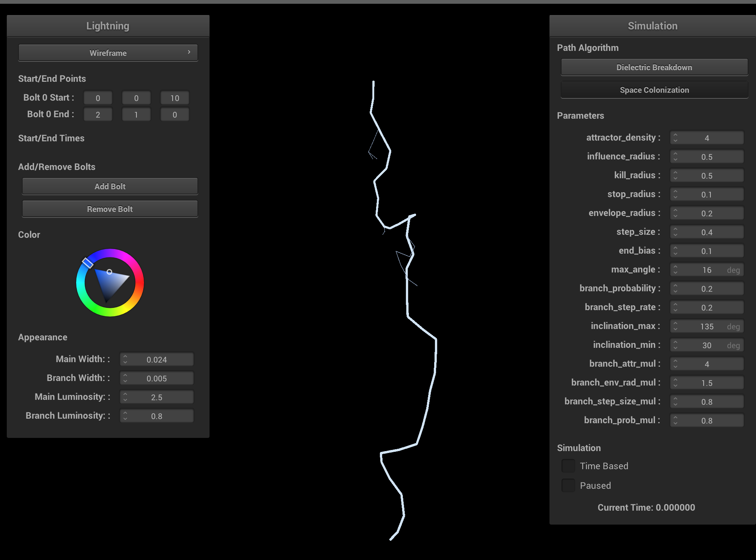
Task: Click the step_size value field
Action: 707,232
